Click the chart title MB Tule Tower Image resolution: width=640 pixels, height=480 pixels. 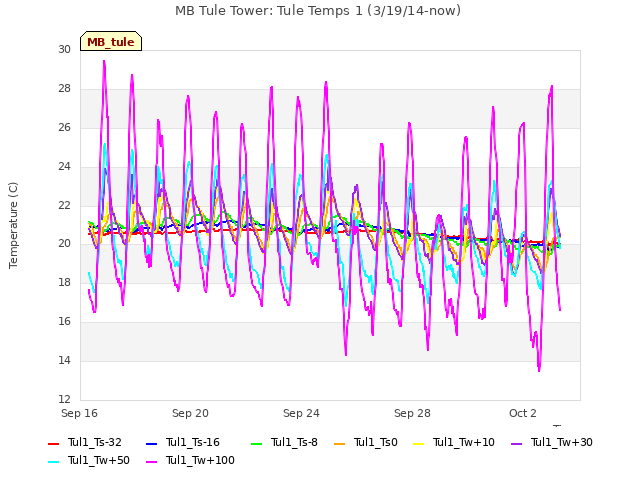tap(318, 10)
